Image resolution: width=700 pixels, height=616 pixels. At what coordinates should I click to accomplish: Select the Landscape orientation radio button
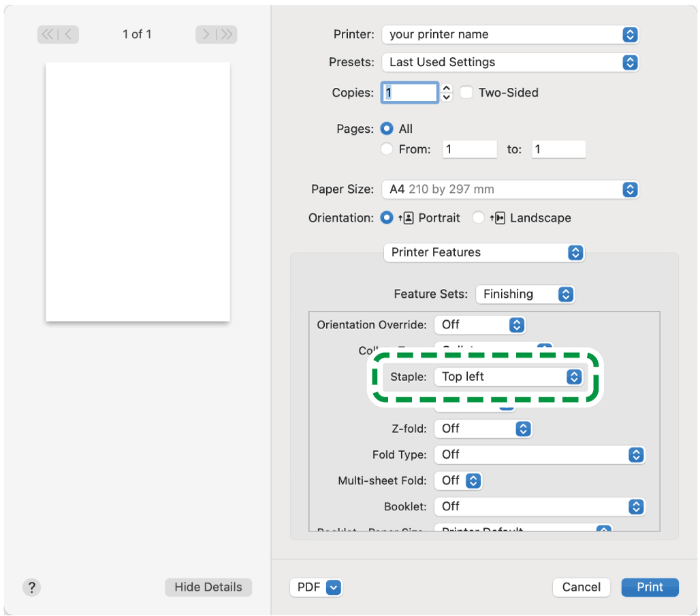[479, 218]
